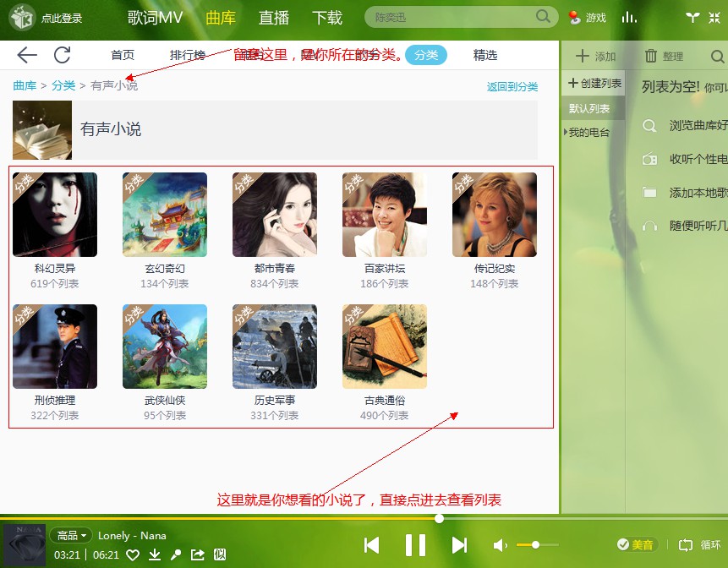Refresh the page with reload icon
728x568 pixels.
[x=62, y=55]
